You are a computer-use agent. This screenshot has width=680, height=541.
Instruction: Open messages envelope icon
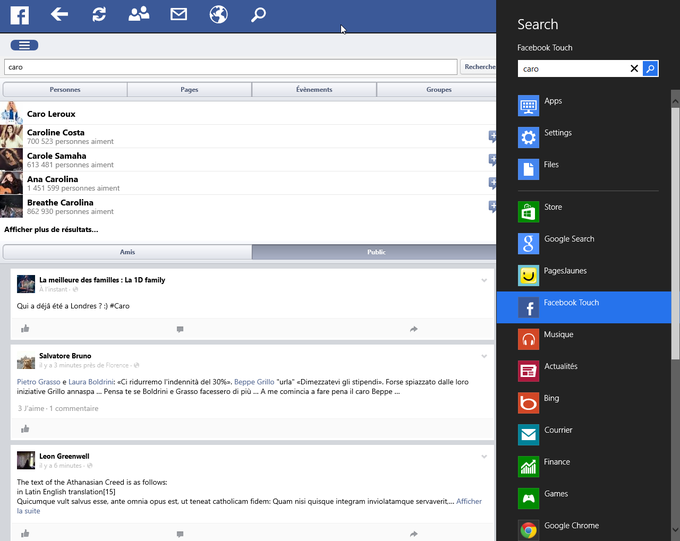click(179, 14)
